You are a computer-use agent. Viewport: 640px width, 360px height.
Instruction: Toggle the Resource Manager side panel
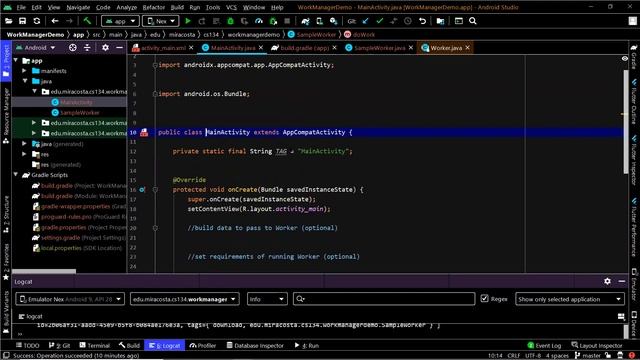[x=6, y=116]
